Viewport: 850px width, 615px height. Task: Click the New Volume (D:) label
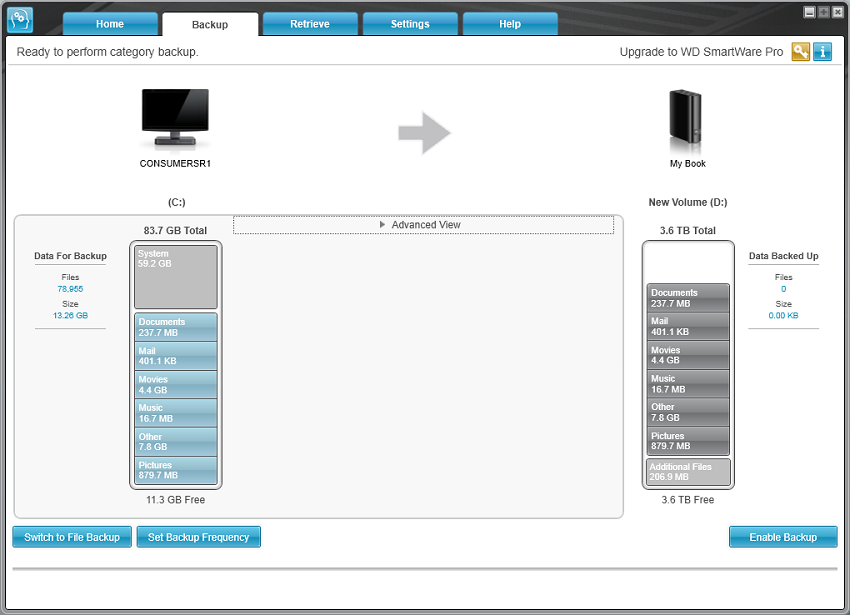click(688, 202)
